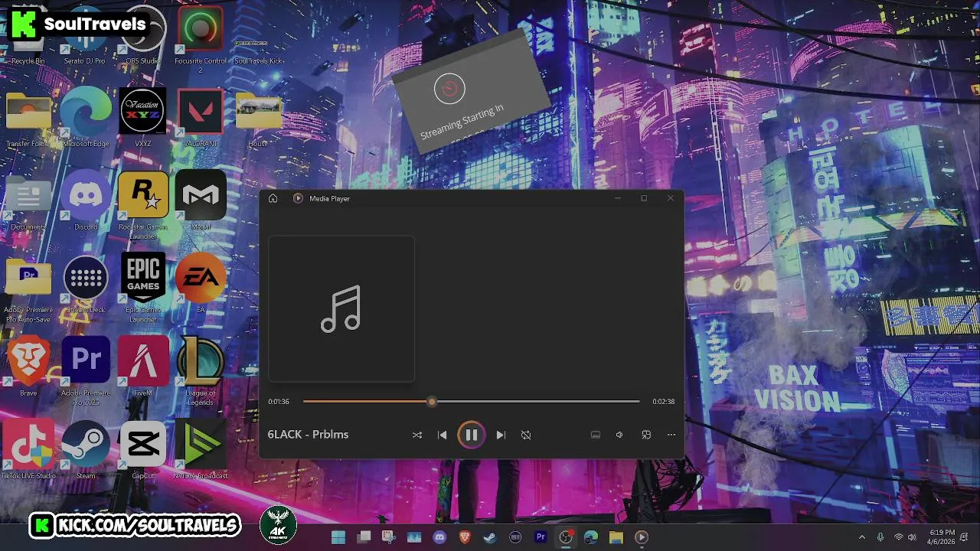This screenshot has height=551, width=980.
Task: Open the system volume tray icon
Action: coord(912,537)
